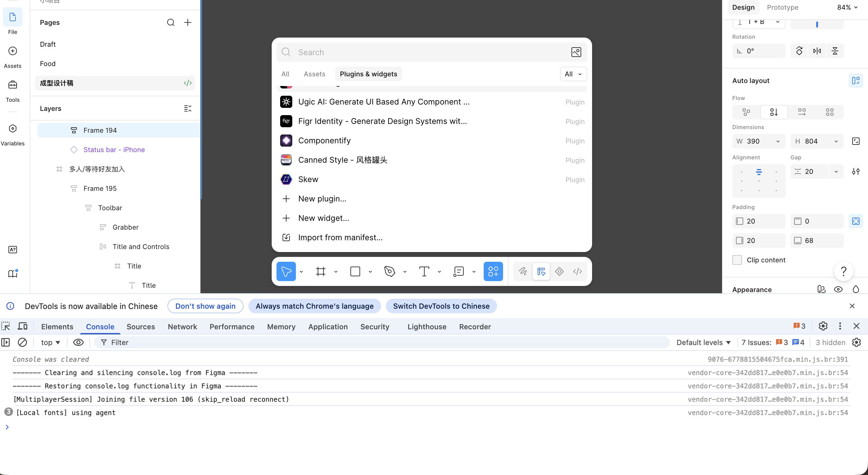Screen dimensions: 868x475
Task: Open the Tools panel icon
Action: click(x=12, y=85)
